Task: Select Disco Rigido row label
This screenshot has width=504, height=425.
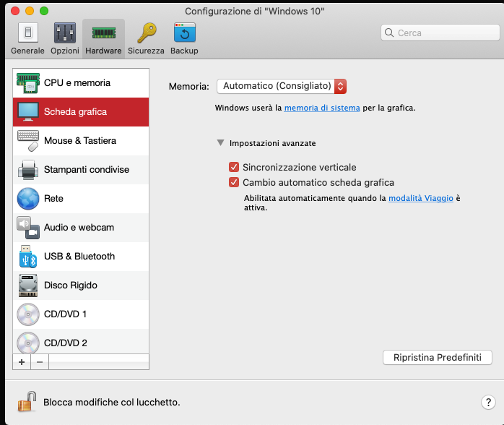Action: [x=70, y=286]
